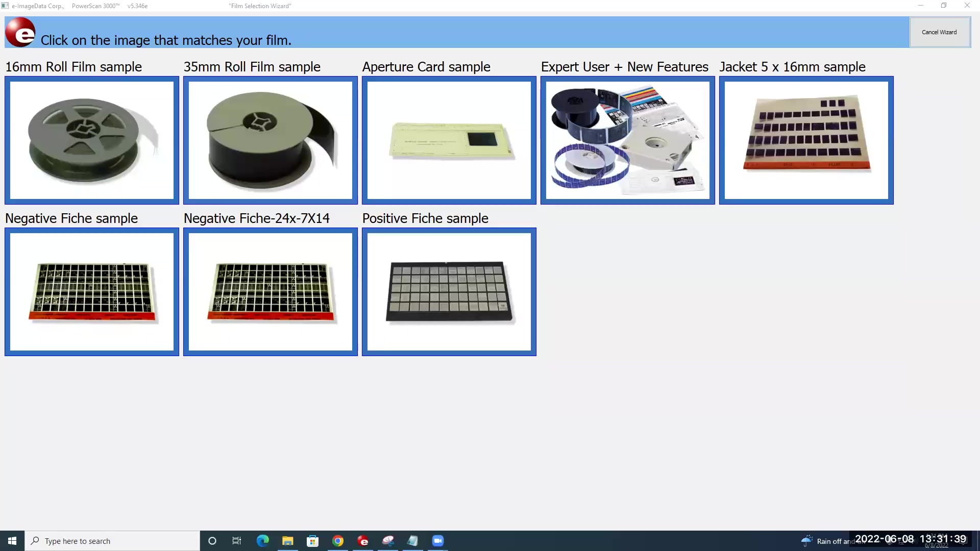Screen dimensions: 980x551
Task: Open Expert User + New Features option
Action: [x=627, y=140]
